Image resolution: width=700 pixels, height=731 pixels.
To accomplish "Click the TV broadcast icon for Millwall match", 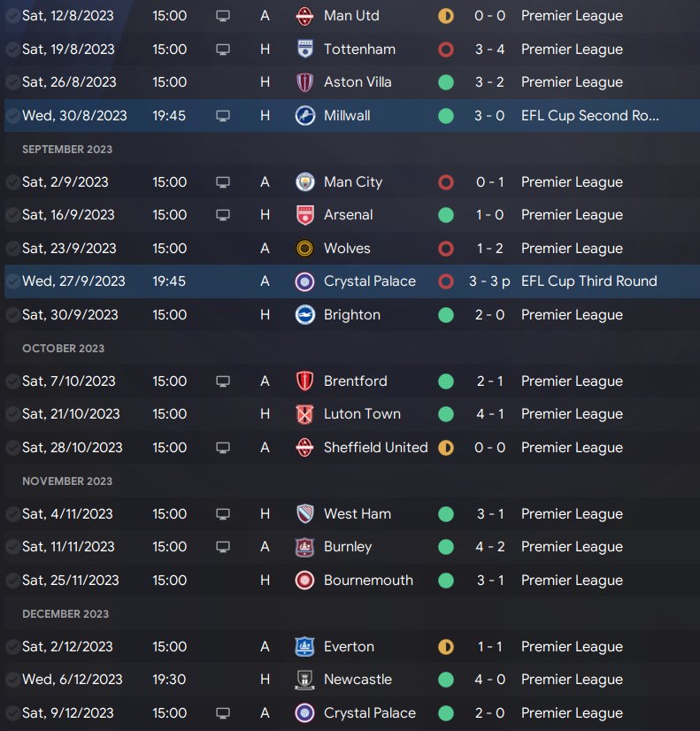I will pyautogui.click(x=223, y=116).
